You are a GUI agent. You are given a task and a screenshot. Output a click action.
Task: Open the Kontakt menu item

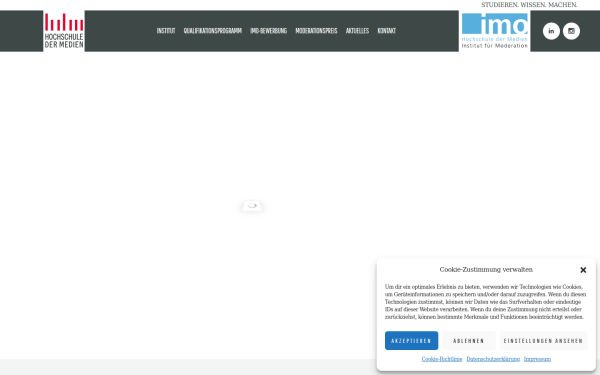(x=386, y=31)
